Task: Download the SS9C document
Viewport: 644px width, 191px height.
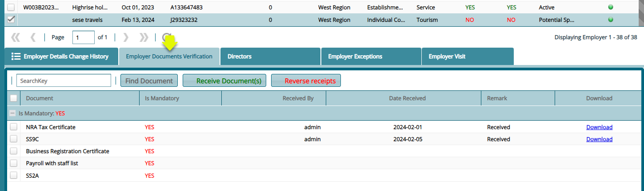Action: [599, 139]
